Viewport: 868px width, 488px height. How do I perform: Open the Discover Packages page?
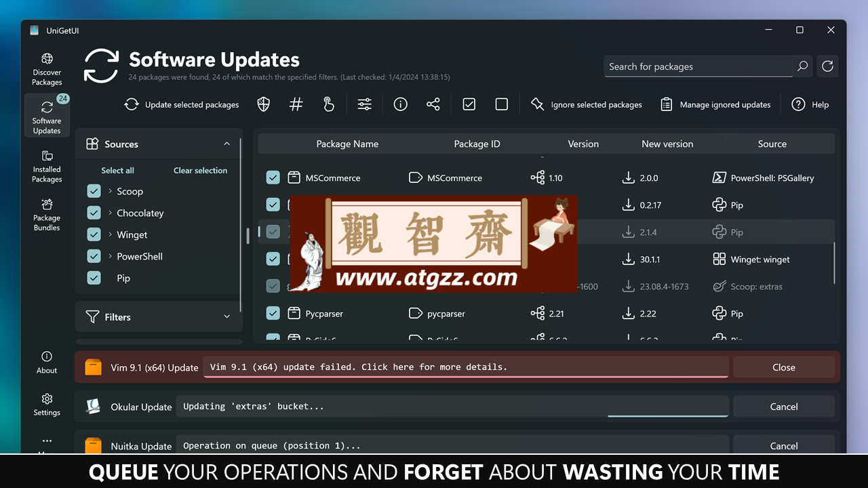point(47,69)
